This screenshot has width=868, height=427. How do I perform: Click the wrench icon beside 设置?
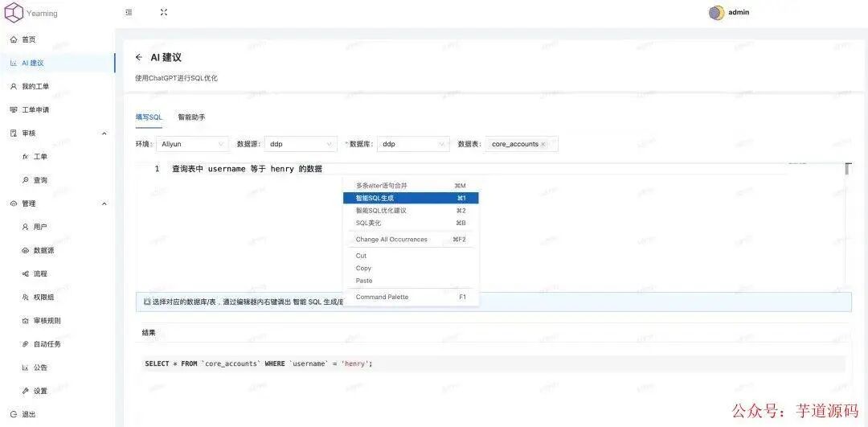pos(26,391)
